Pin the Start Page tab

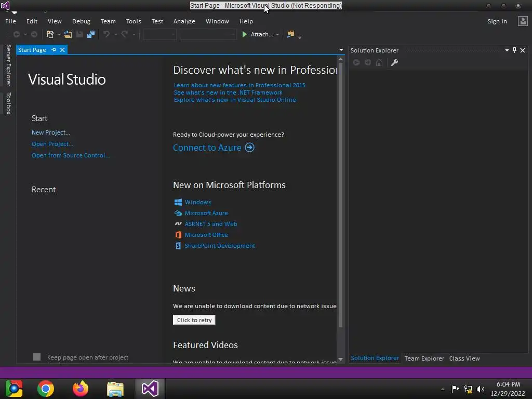pos(54,50)
